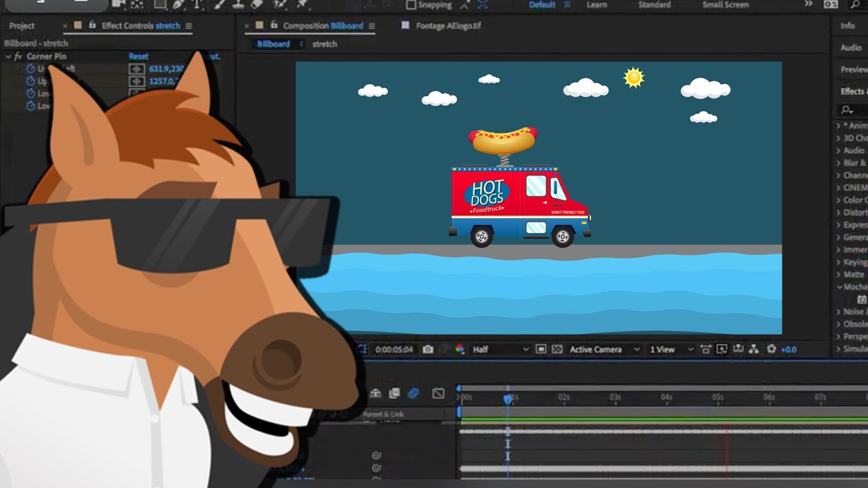868x488 pixels.
Task: Open the 1 View layout dropdown
Action: [672, 349]
